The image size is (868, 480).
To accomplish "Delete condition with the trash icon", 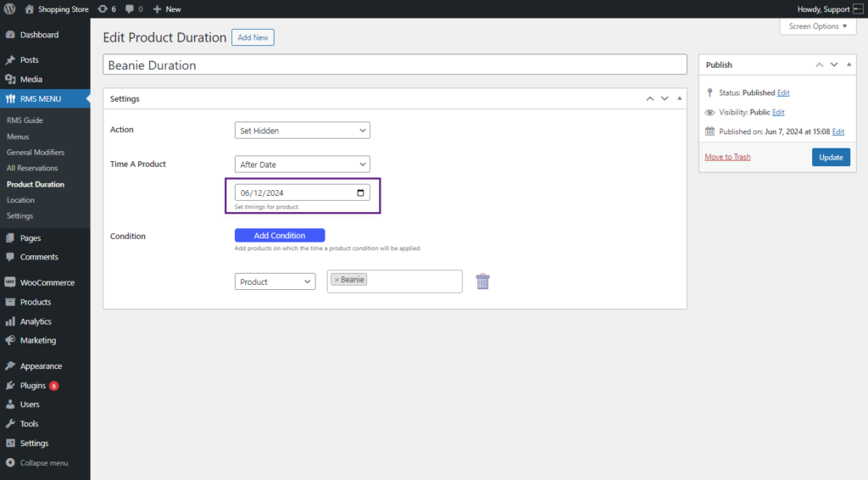I will [482, 282].
